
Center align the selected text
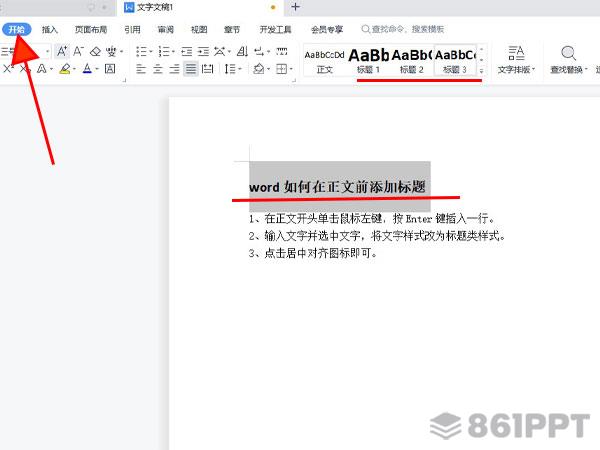pos(158,69)
